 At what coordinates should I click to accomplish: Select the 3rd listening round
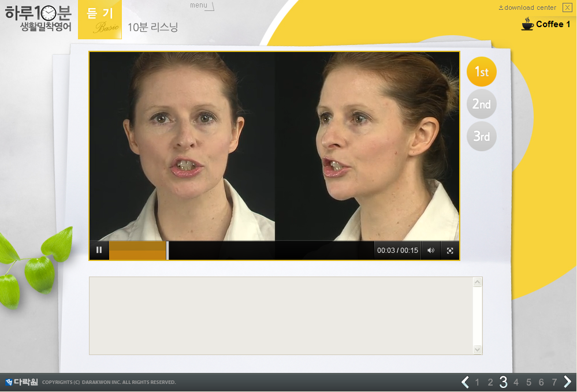point(481,137)
